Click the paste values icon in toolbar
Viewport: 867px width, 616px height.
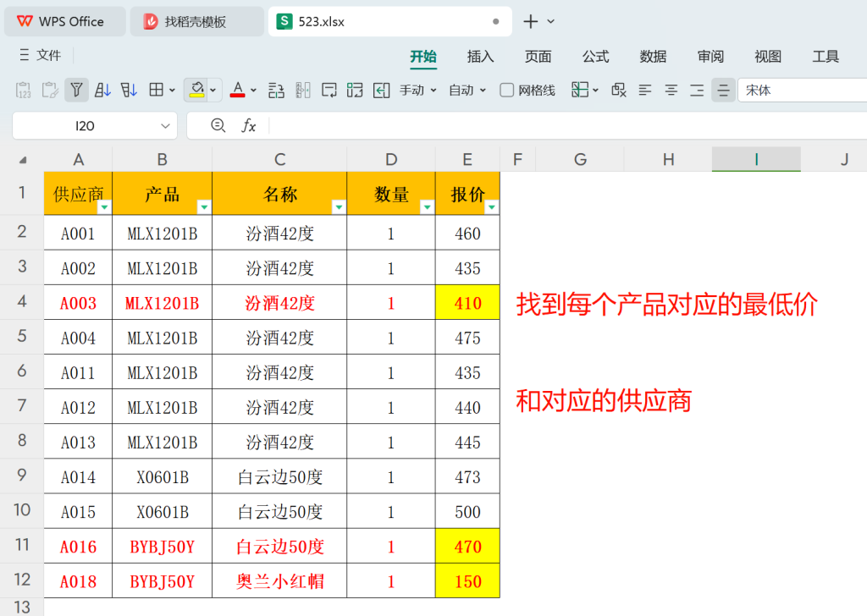coord(23,90)
